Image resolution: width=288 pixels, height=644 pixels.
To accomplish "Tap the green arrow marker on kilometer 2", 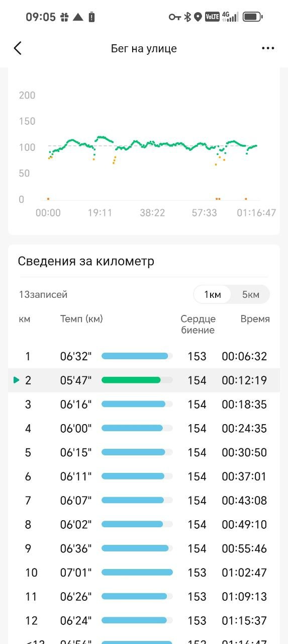I will [x=17, y=380].
